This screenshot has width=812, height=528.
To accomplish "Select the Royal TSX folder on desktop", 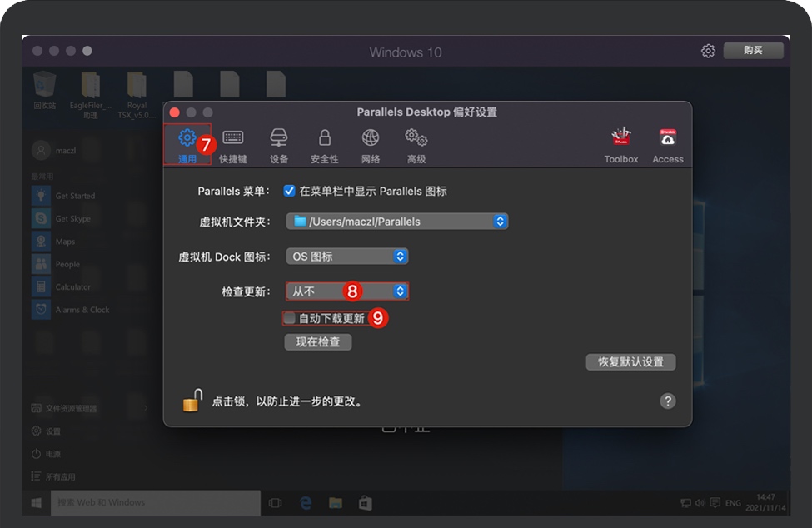I will coord(137,95).
